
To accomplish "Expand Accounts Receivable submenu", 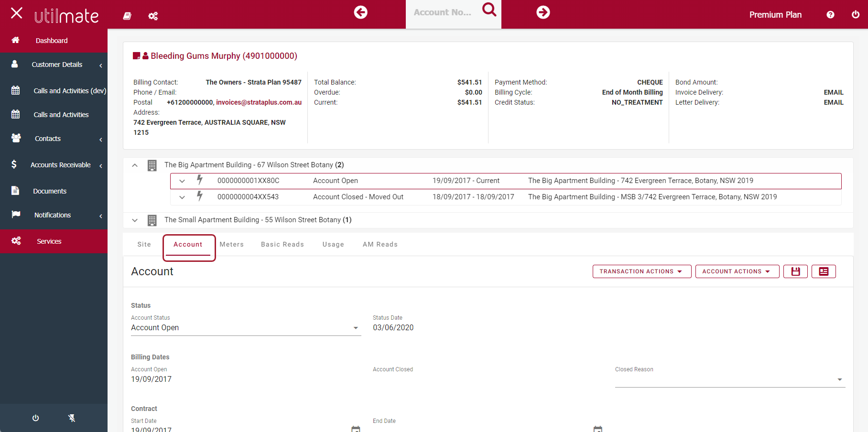I will (101, 166).
